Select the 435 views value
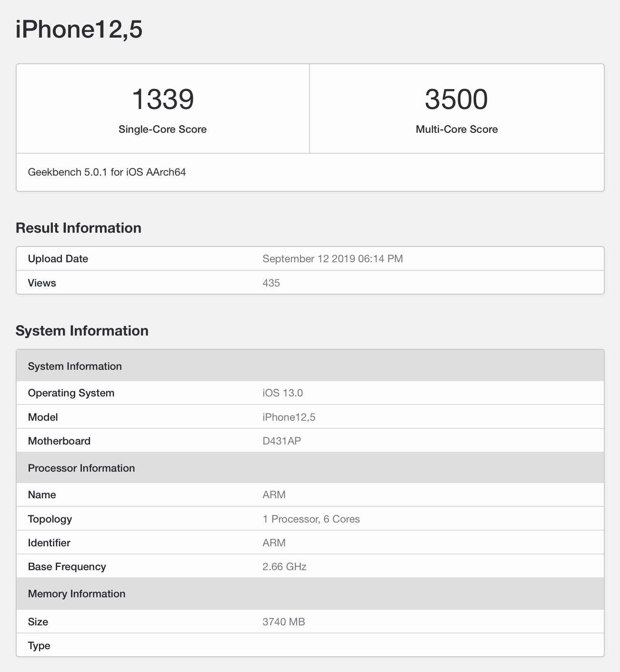This screenshot has width=620, height=672. [x=271, y=283]
